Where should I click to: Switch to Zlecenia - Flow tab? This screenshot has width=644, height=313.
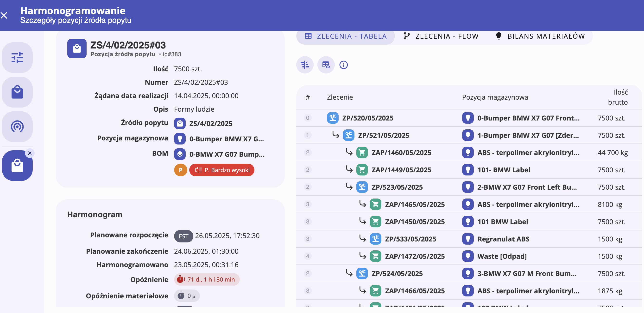coord(441,36)
